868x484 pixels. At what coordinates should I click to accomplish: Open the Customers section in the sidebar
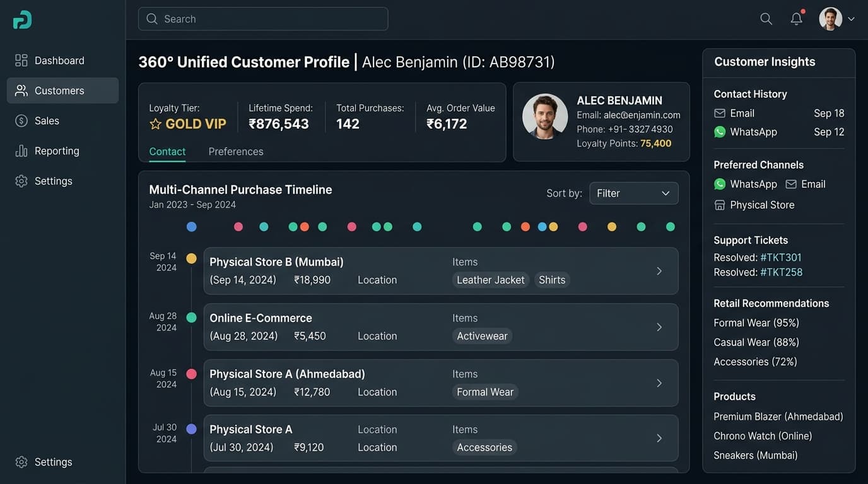coord(62,91)
